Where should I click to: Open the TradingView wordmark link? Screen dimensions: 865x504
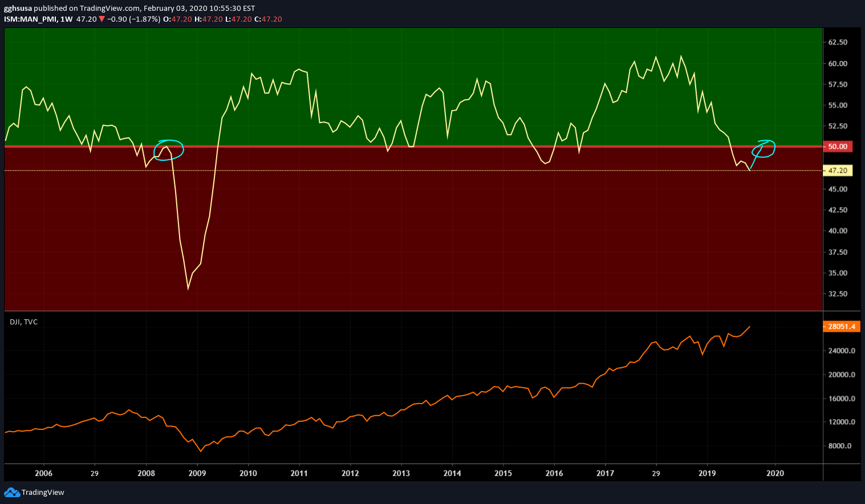point(43,493)
